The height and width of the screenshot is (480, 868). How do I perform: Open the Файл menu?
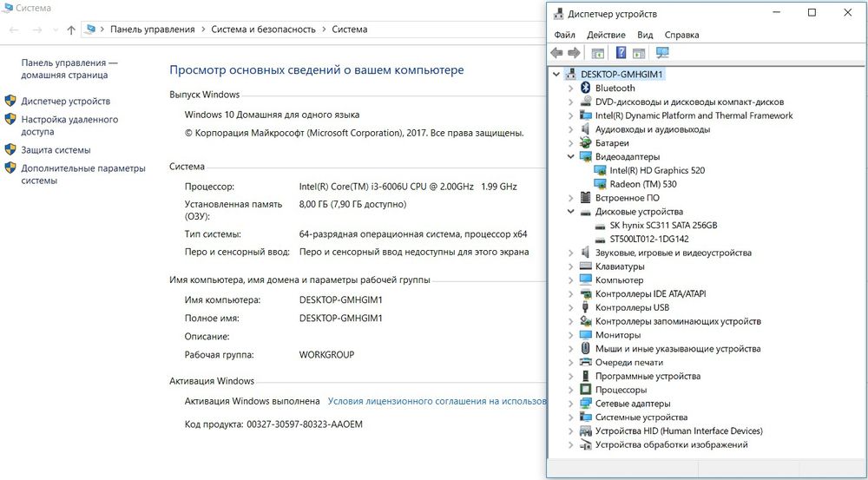click(x=565, y=35)
